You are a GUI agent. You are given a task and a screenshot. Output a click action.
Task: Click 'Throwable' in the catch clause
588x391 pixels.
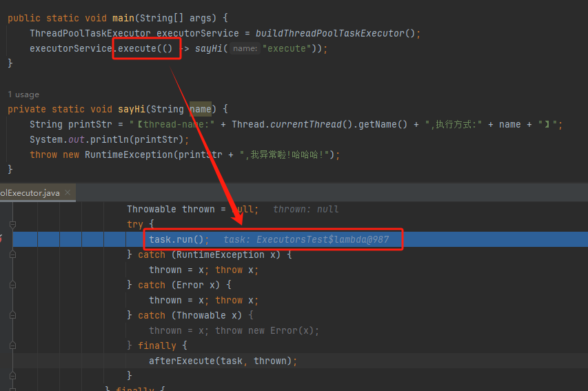coord(201,315)
